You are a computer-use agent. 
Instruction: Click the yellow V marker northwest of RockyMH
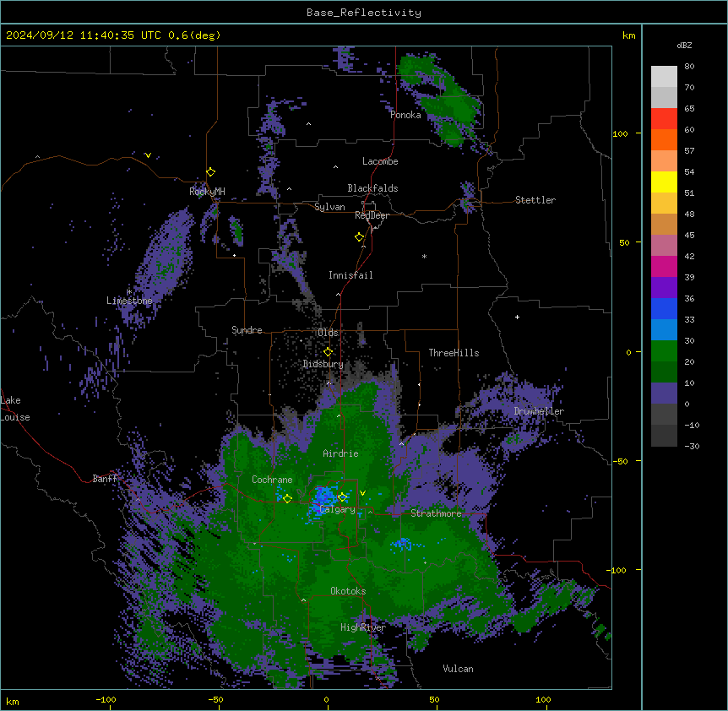(x=148, y=155)
